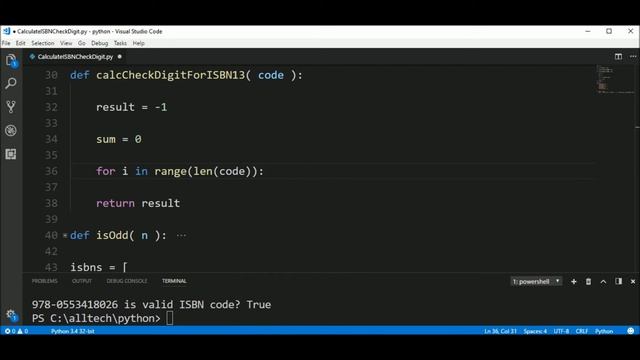Image resolution: width=640 pixels, height=360 pixels.
Task: Maximize the Visual Studio Code window
Action: click(609, 31)
